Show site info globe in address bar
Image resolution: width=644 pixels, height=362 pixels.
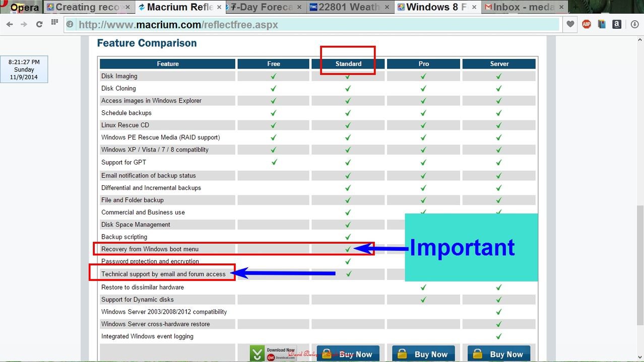[70, 25]
